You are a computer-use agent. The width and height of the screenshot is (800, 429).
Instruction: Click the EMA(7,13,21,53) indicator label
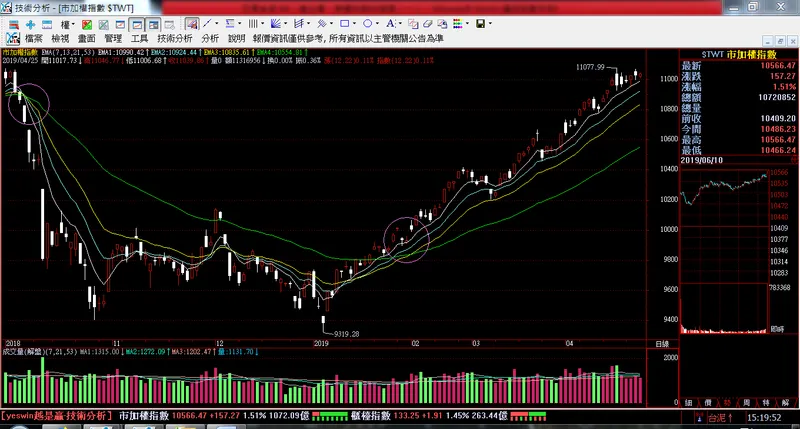(x=68, y=53)
